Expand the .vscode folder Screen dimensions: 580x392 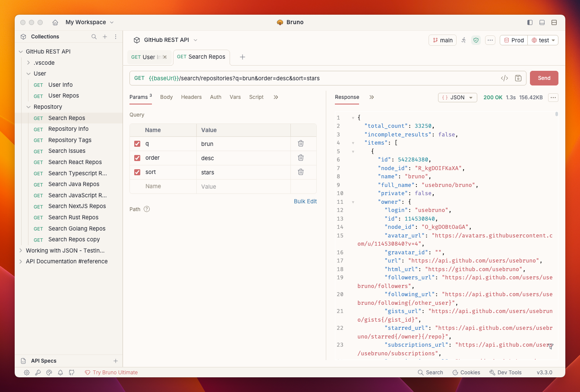coord(28,63)
